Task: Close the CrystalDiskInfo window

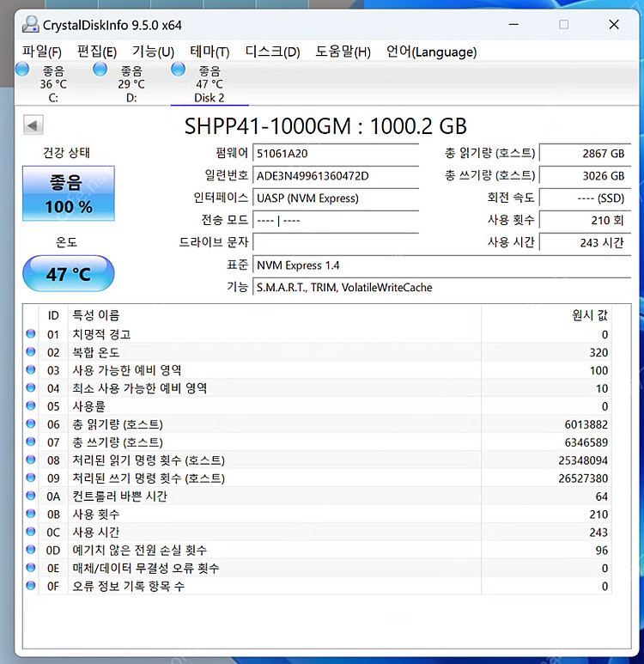Action: coord(614,25)
